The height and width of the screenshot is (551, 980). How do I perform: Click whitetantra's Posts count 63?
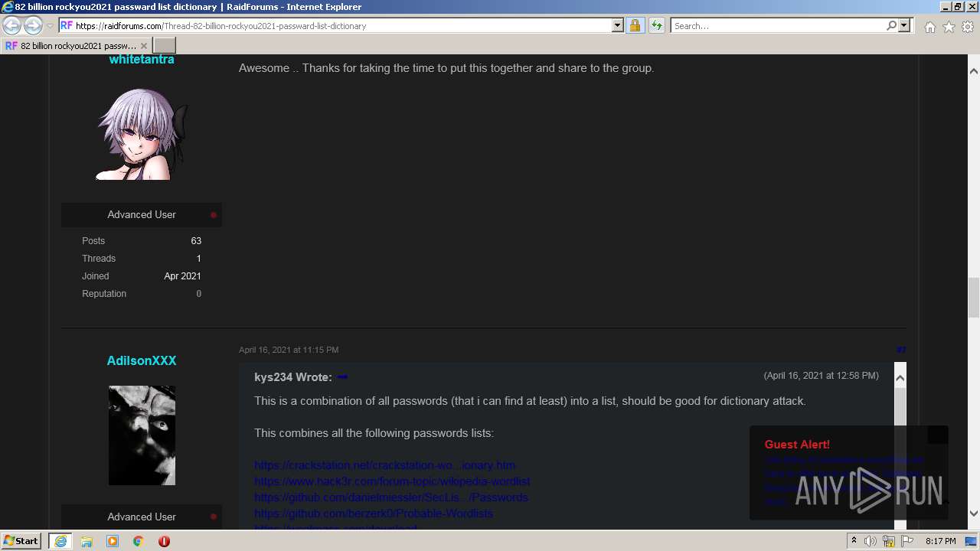point(196,241)
